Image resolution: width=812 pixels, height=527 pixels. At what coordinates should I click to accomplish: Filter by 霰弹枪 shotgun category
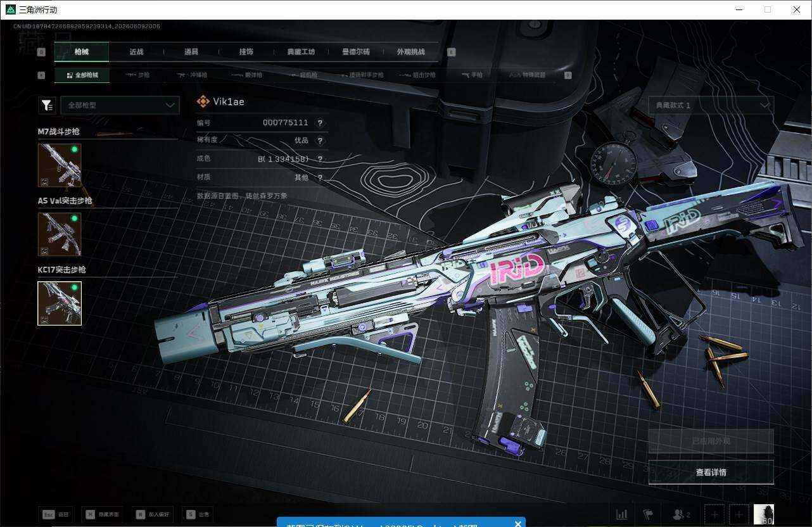tap(246, 75)
